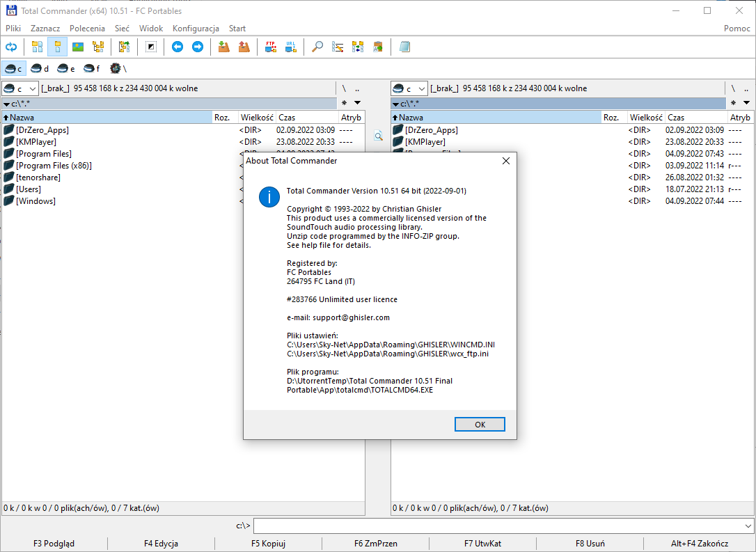Open the Widok menu
The image size is (756, 552).
[151, 29]
